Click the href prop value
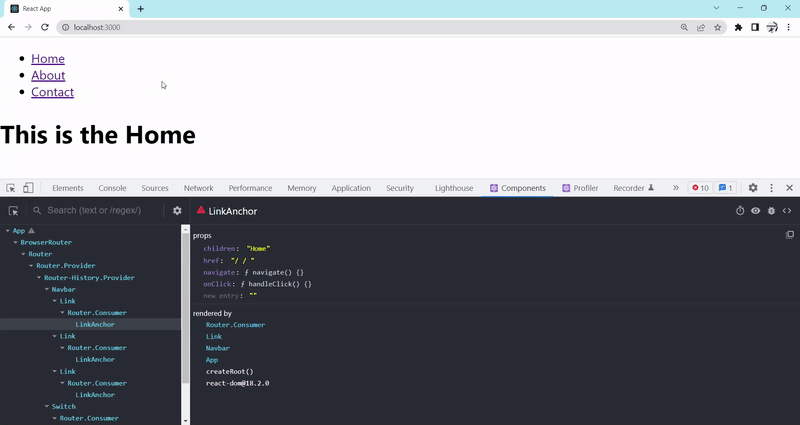Image resolution: width=800 pixels, height=425 pixels. (242, 261)
